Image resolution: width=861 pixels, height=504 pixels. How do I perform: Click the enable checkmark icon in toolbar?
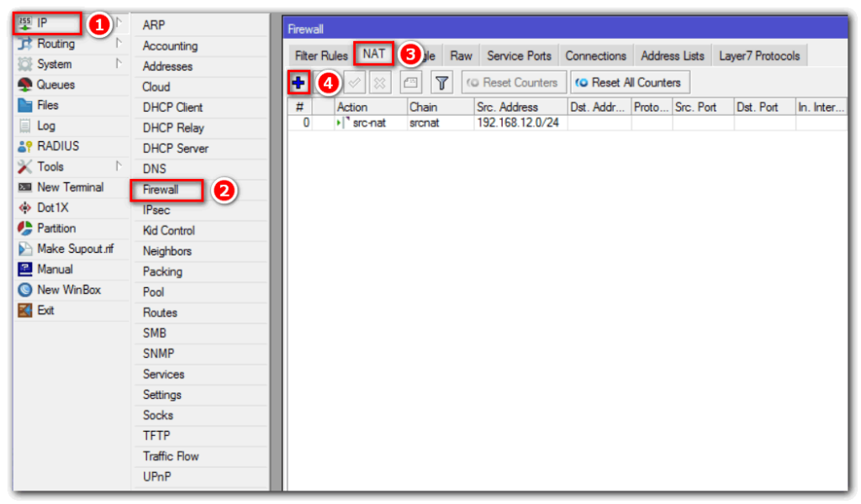(355, 82)
